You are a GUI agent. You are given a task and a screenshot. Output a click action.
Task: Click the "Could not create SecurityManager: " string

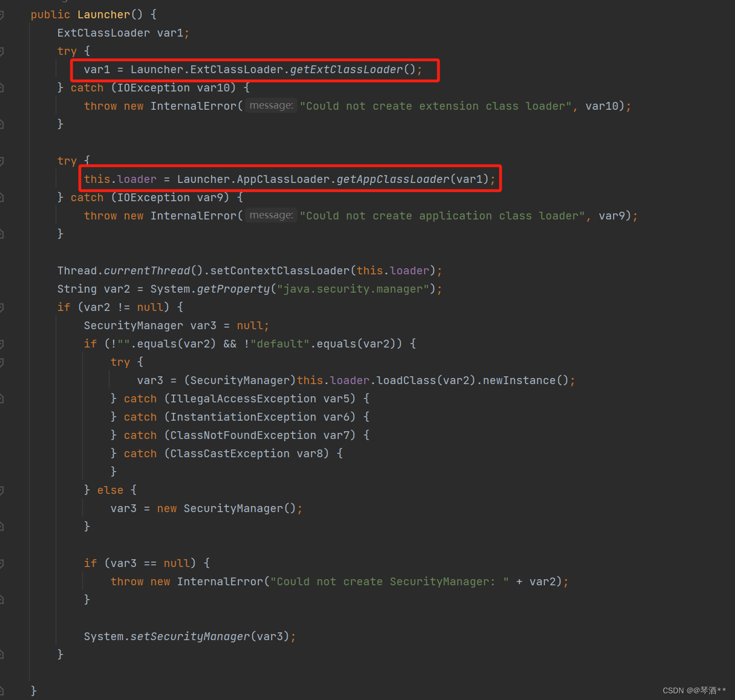coord(390,582)
